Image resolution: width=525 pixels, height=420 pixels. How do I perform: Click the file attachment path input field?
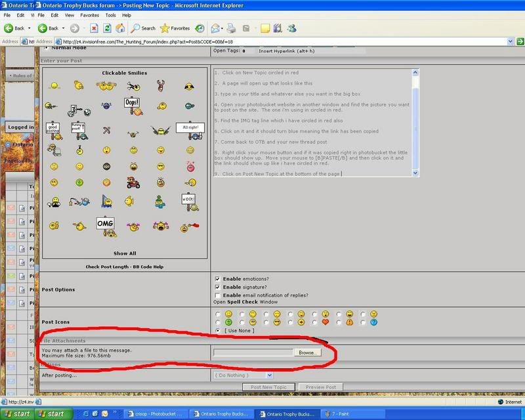coord(253,352)
